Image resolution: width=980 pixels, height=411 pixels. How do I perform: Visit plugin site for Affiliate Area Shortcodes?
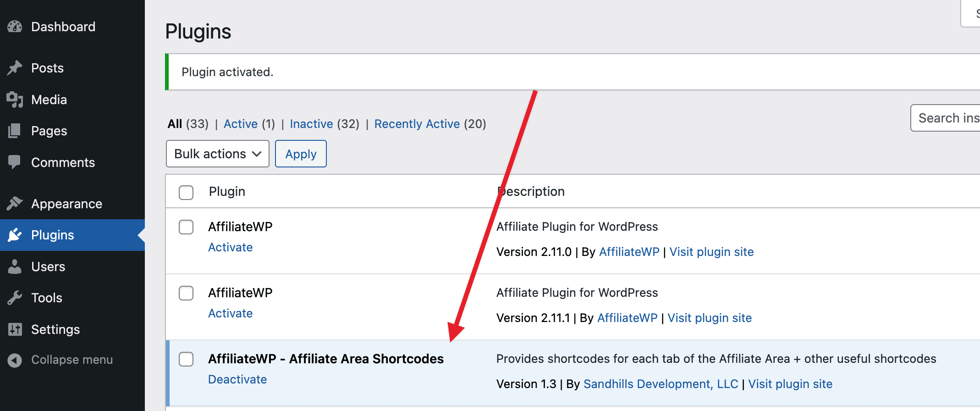click(x=790, y=384)
